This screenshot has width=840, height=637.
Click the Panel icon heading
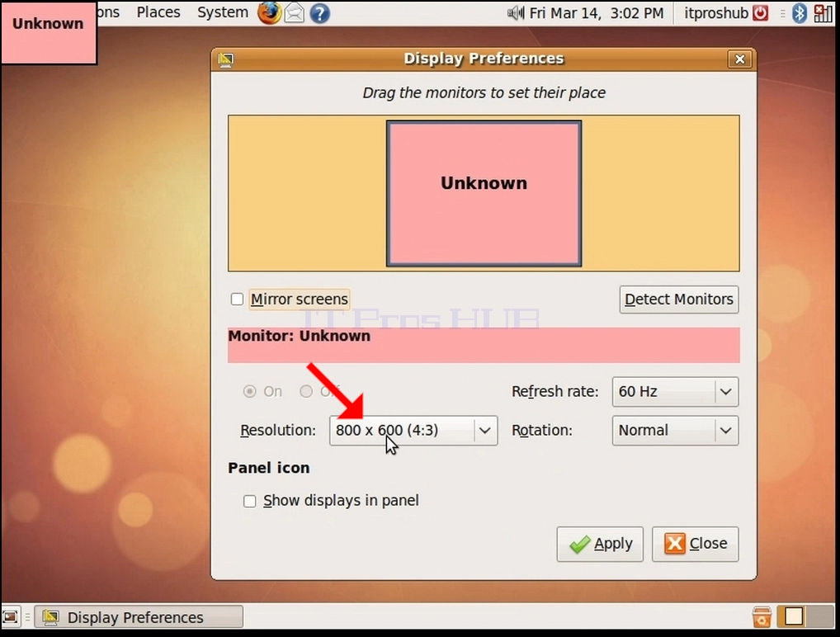[x=269, y=468]
